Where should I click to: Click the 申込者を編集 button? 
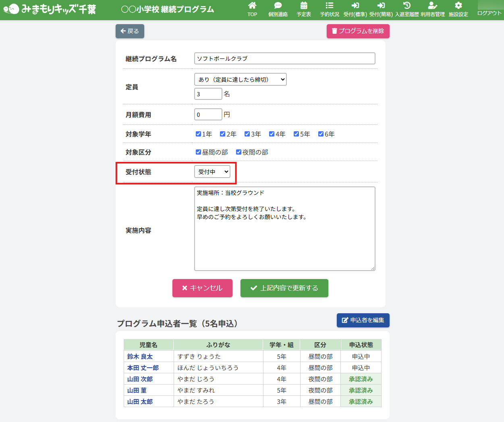pos(363,320)
